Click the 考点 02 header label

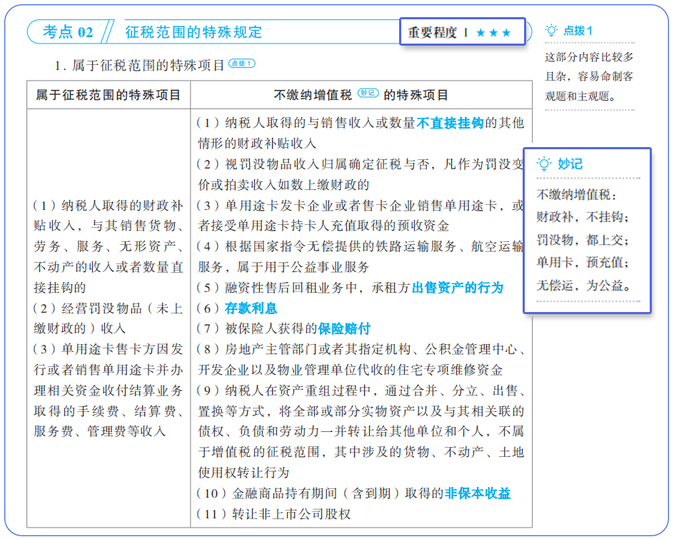tap(68, 33)
